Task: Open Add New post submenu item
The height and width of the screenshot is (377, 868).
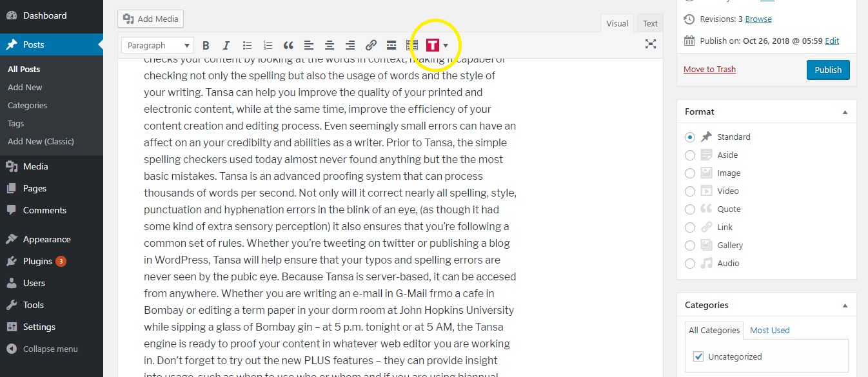Action: pyautogui.click(x=25, y=87)
